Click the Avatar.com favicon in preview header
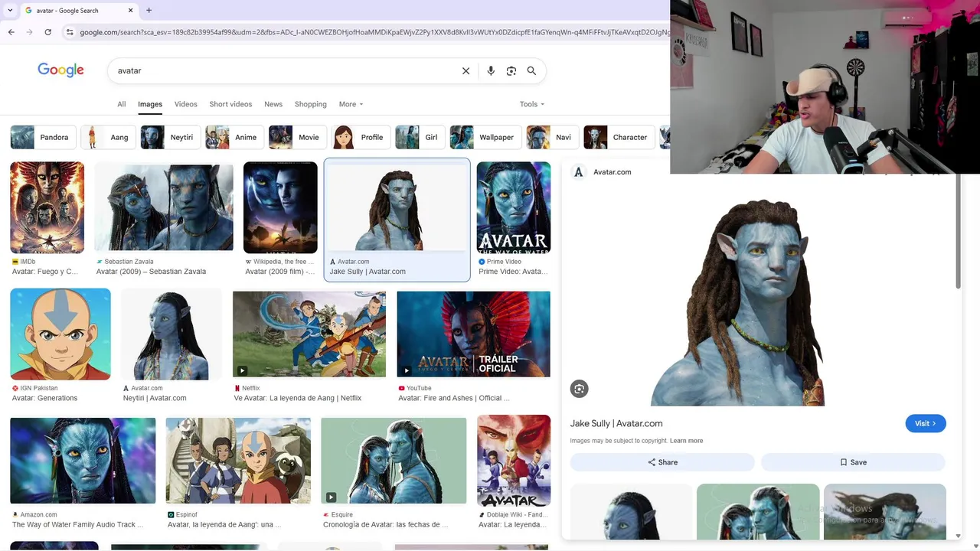Viewport: 980px width, 551px height. point(579,172)
